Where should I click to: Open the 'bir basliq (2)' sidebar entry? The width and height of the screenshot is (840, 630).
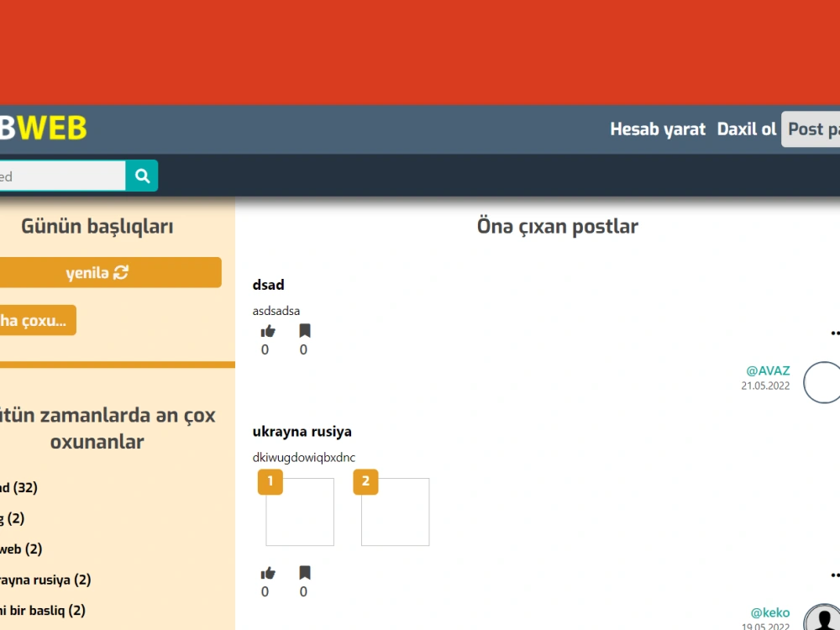pos(42,610)
